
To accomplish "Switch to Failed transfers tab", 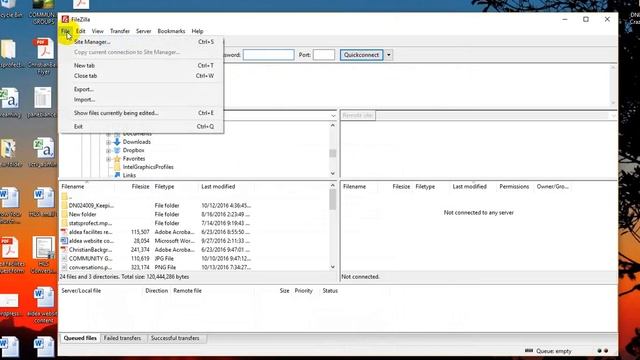I will [x=122, y=338].
